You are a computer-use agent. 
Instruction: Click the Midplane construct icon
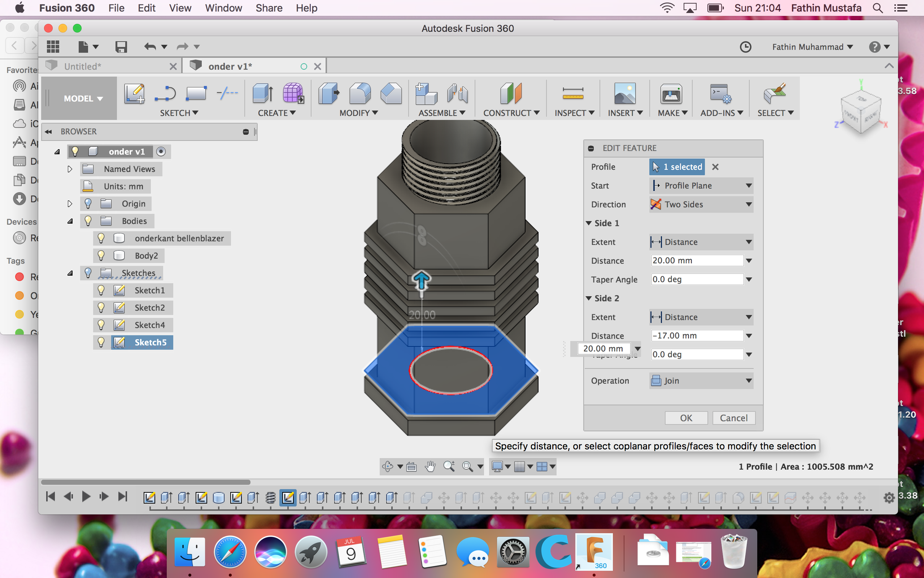click(x=511, y=94)
